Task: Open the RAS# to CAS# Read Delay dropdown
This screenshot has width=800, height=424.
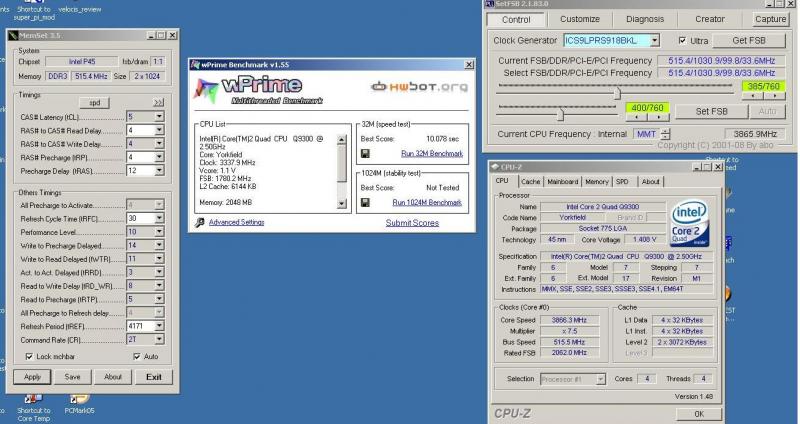Action: click(159, 130)
